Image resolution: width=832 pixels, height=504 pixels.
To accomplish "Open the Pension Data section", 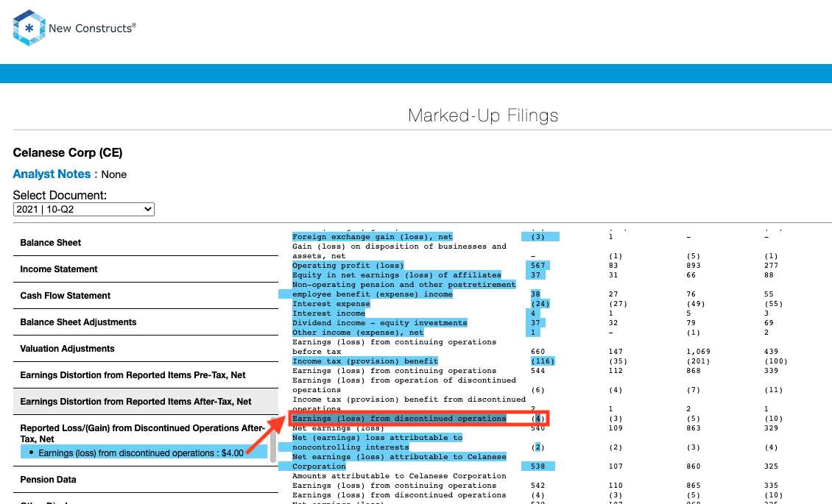I will pyautogui.click(x=145, y=480).
